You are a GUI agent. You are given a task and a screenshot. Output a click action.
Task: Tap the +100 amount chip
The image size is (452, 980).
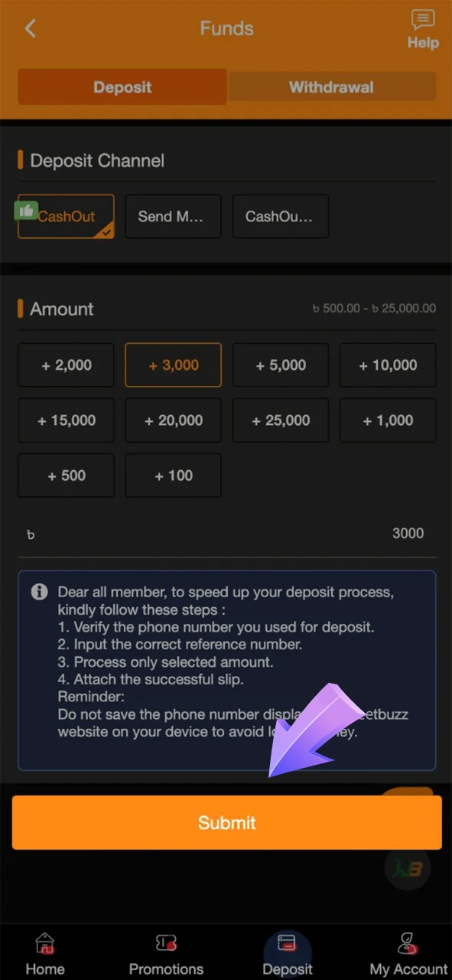173,475
